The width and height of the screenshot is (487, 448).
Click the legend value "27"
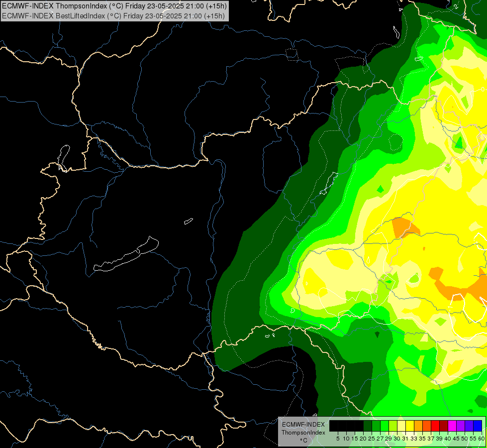point(381,439)
